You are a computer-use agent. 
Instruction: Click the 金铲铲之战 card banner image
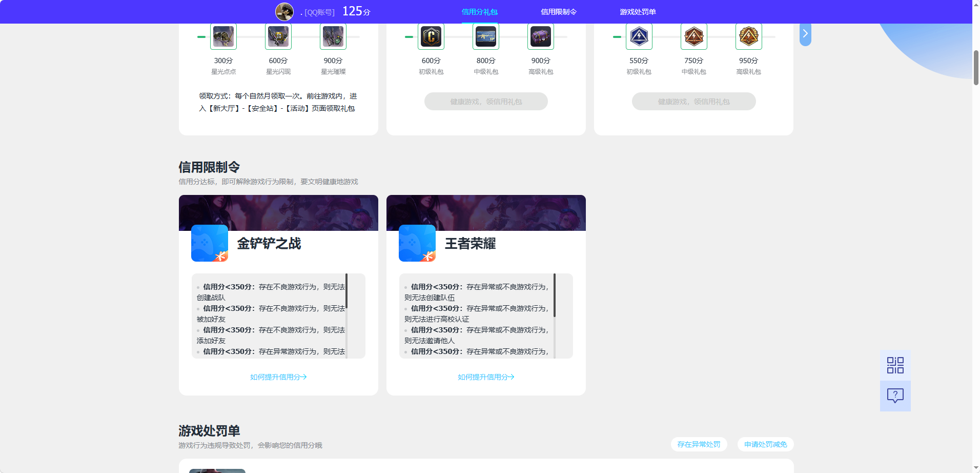pos(278,213)
